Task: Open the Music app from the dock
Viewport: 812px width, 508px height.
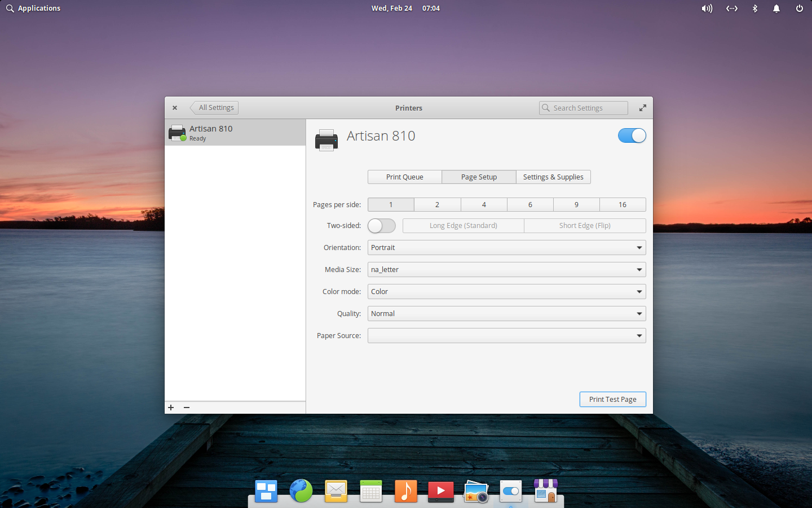Action: 405,491
